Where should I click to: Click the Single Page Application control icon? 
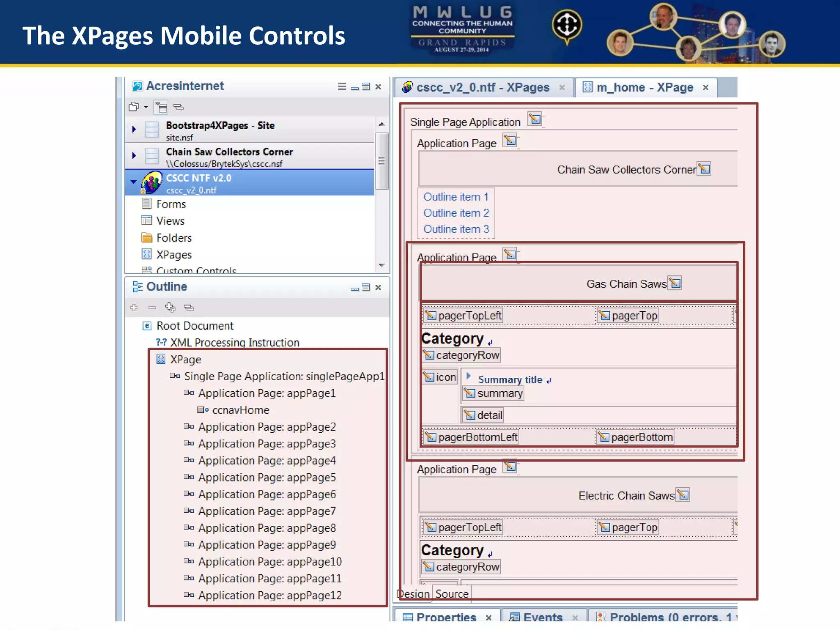[535, 119]
